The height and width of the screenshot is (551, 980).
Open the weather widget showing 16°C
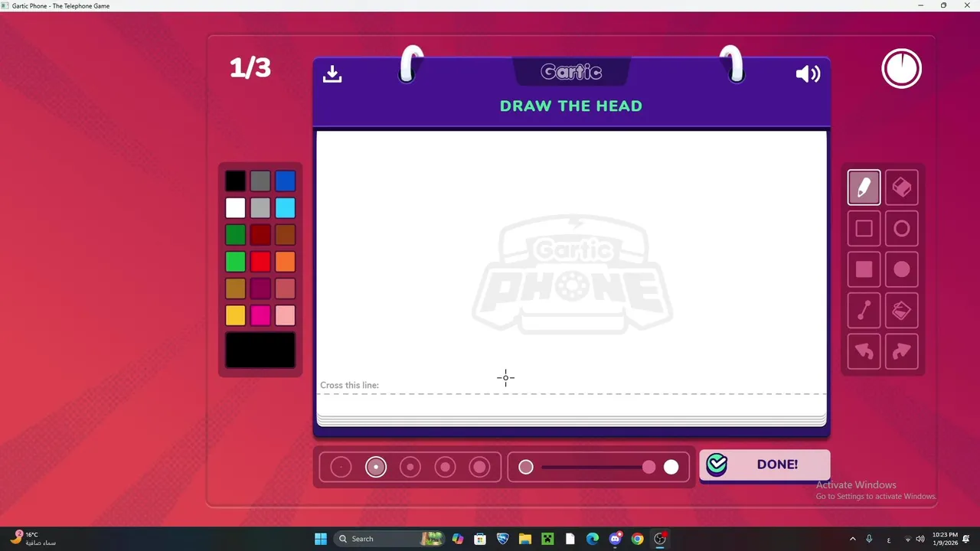pos(34,539)
